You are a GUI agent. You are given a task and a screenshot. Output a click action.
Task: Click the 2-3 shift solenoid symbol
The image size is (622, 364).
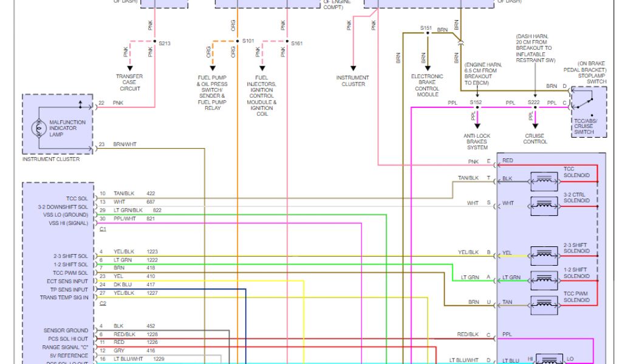(544, 254)
